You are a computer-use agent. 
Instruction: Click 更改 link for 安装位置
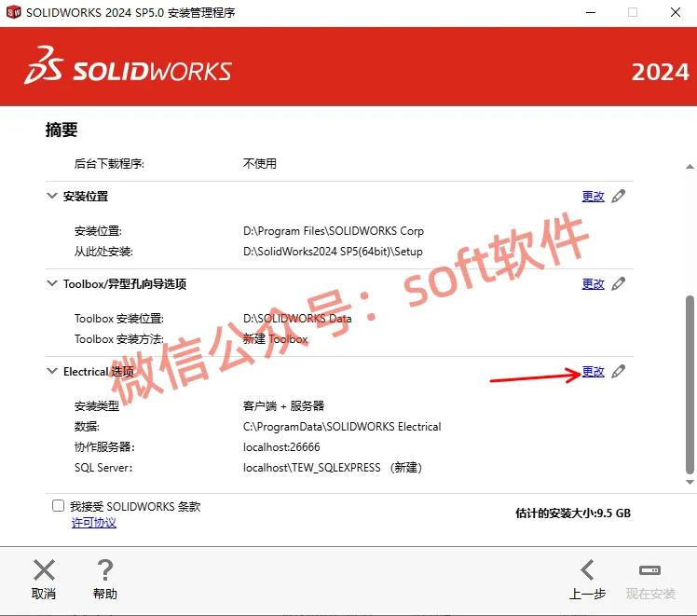coord(593,196)
